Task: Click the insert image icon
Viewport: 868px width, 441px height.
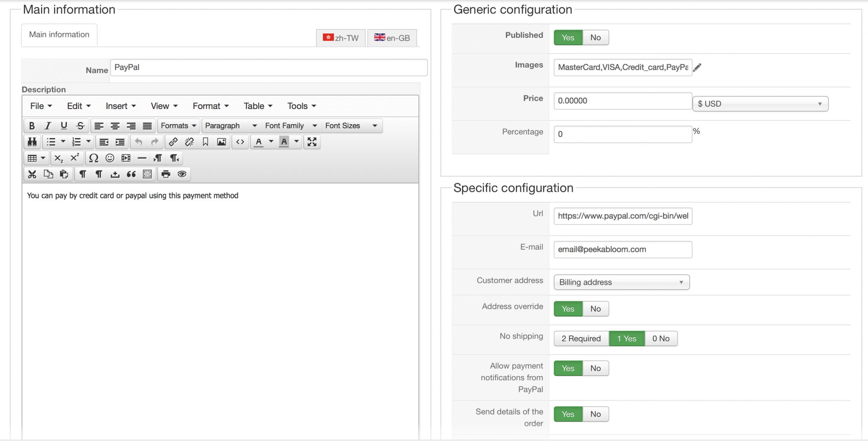Action: (221, 142)
